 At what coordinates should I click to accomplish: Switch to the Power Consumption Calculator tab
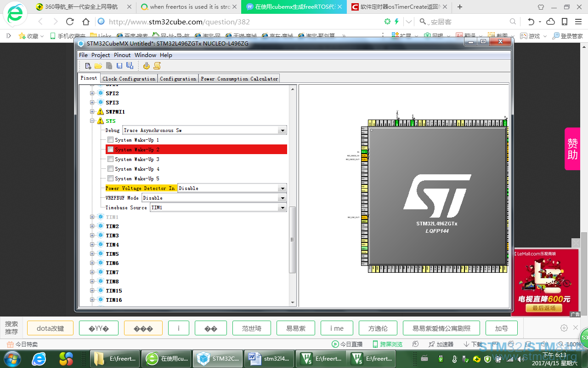239,79
